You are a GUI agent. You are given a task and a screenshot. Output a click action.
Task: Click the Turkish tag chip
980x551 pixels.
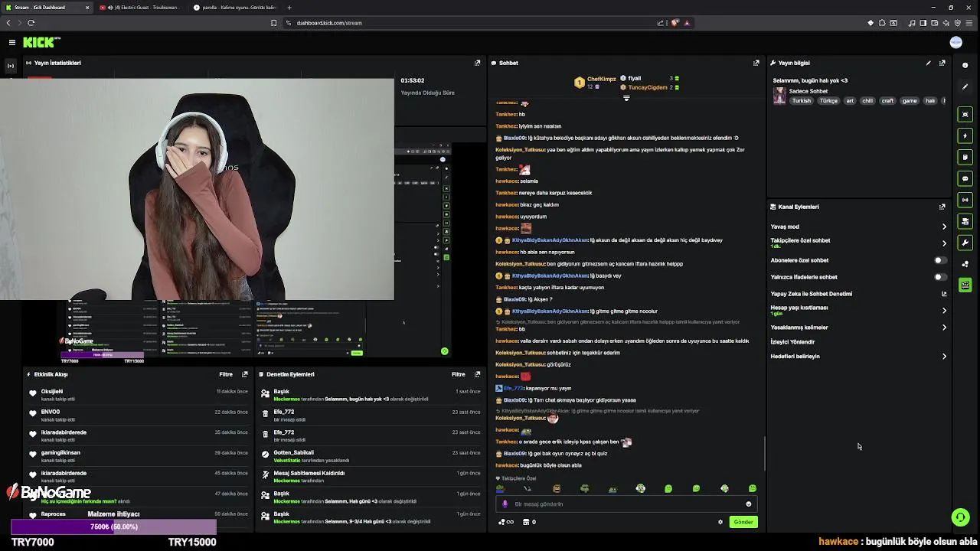(802, 101)
